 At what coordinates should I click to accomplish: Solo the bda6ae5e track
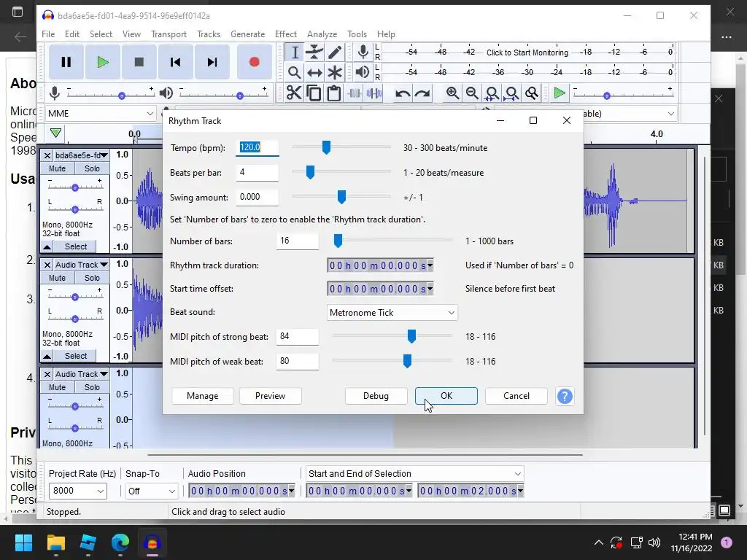[92, 168]
